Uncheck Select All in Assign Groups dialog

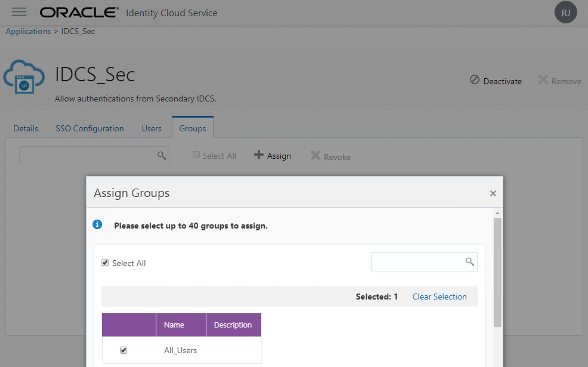point(105,263)
